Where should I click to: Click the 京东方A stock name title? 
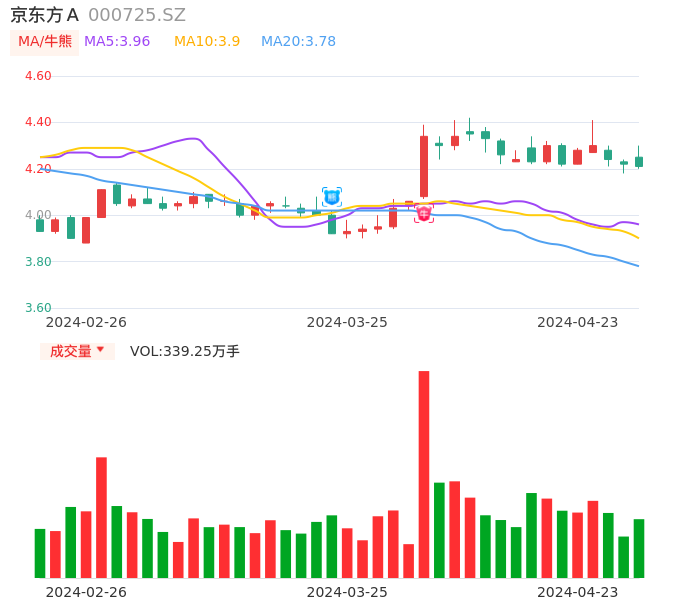pyautogui.click(x=44, y=15)
